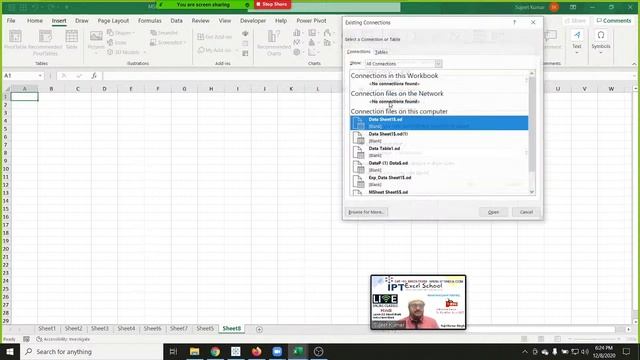640x360 pixels.
Task: Open File Explorer from taskbar
Action: (x=194, y=351)
